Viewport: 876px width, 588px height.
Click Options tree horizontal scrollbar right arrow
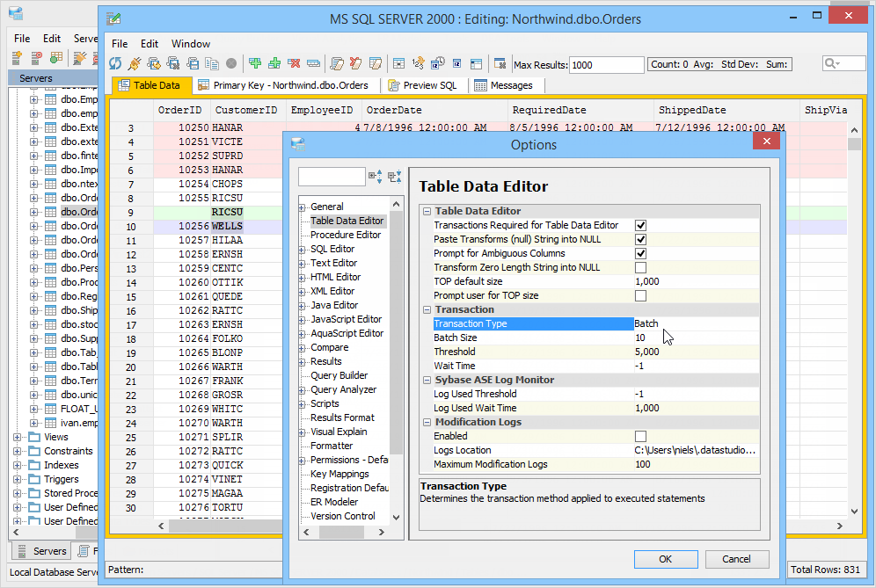381,532
